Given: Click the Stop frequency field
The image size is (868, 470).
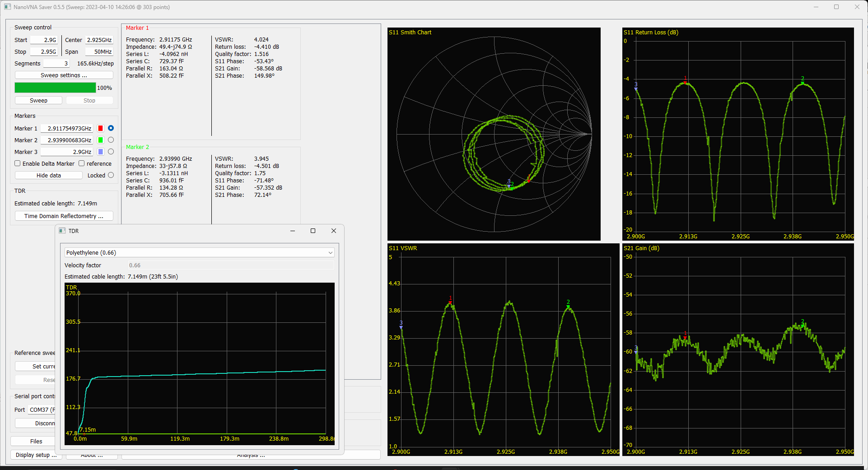Looking at the screenshot, I should [x=44, y=51].
